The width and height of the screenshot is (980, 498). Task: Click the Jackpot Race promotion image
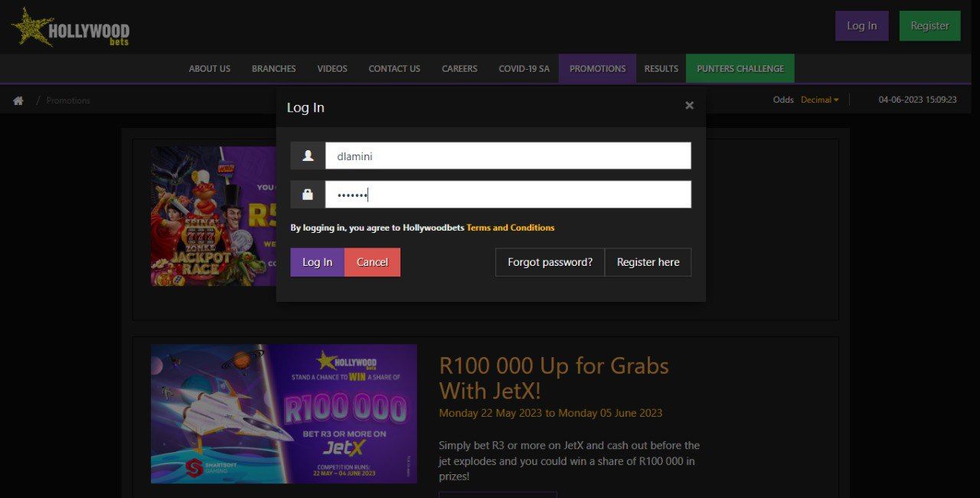pyautogui.click(x=214, y=216)
